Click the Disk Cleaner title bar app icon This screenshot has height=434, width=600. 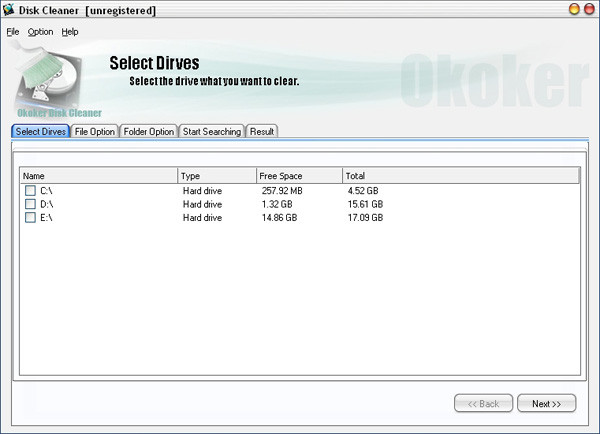[x=8, y=10]
